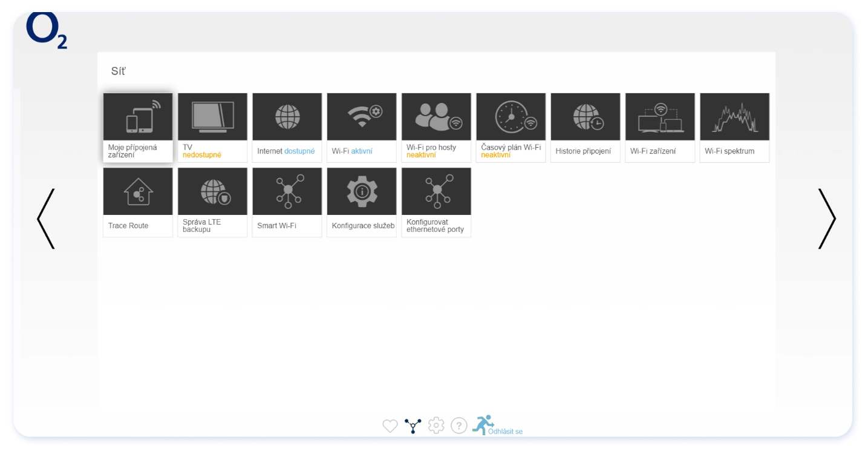This screenshot has height=454, width=868.
Task: Open the Wi-Fi spektrum graph tile
Action: pyautogui.click(x=734, y=127)
